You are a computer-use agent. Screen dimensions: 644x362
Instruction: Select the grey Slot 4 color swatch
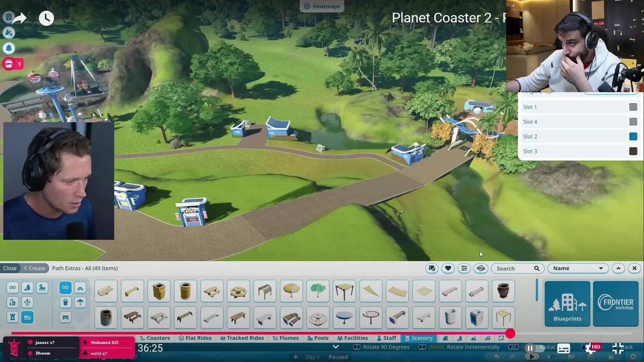coord(633,122)
